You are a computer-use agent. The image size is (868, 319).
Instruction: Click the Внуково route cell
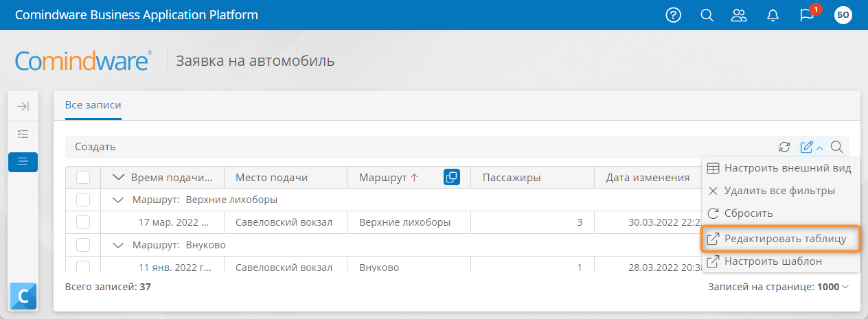click(379, 267)
